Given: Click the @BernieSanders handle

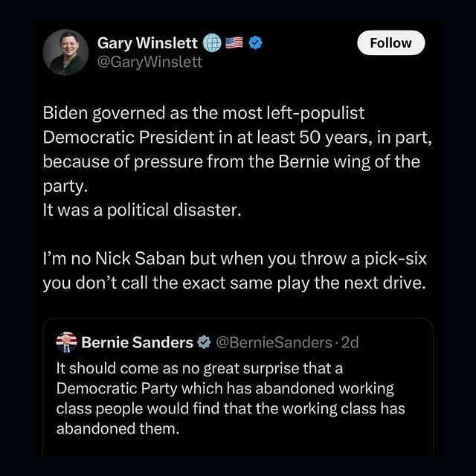Looking at the screenshot, I should tap(273, 342).
